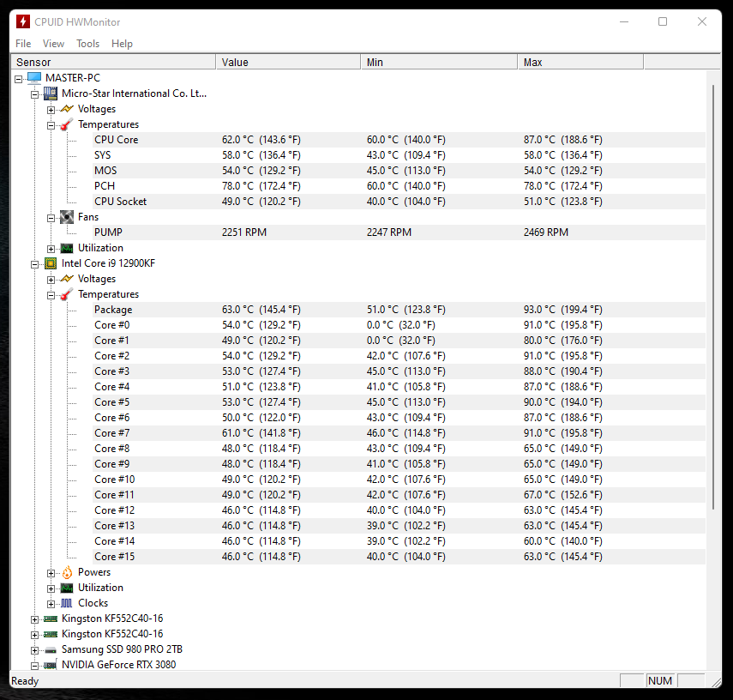Viewport: 733px width, 700px height.
Task: Select the CPU Socket temperature row
Action: (x=399, y=202)
